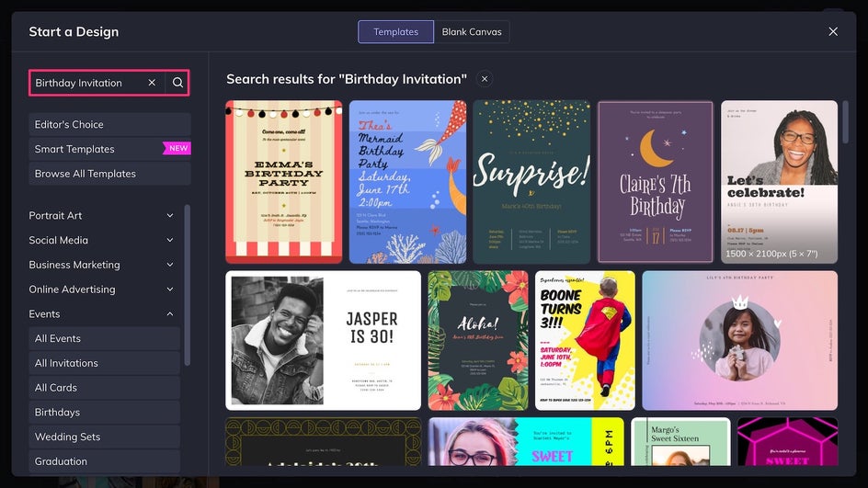
Task: Close the Start a Design dialog
Action: 832,31
